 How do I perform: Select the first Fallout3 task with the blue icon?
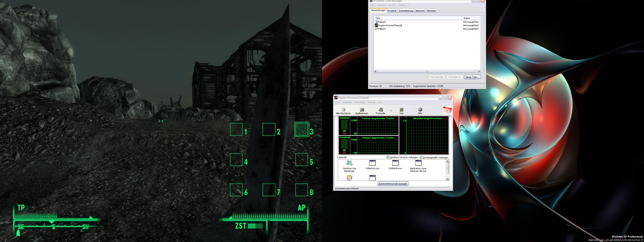pyautogui.click(x=427, y=22)
